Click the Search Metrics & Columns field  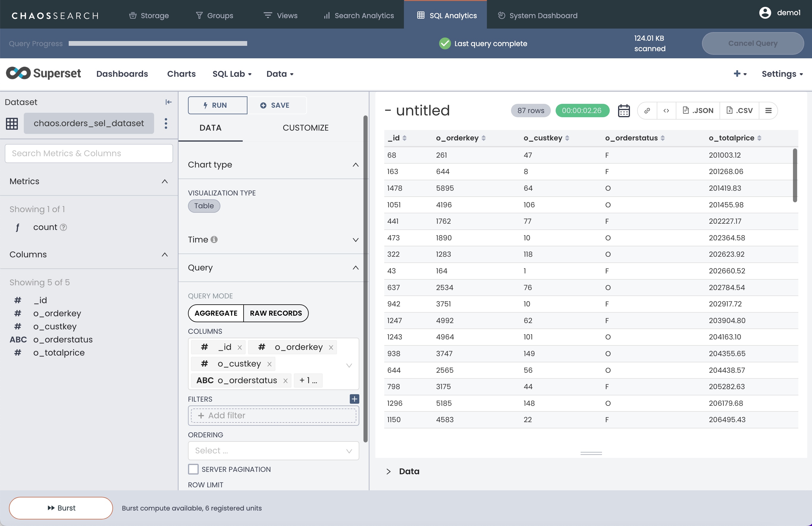89,154
